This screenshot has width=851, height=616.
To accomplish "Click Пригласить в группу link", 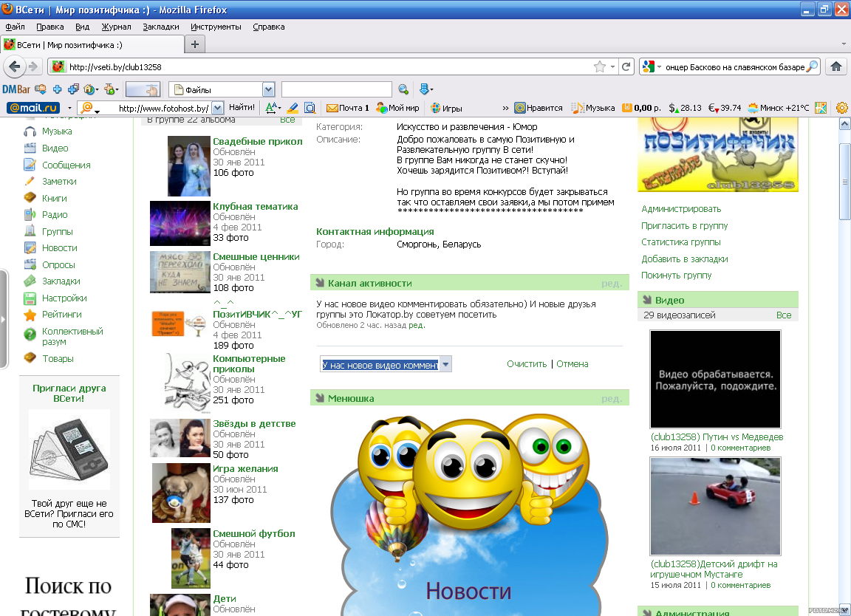I will coord(684,226).
